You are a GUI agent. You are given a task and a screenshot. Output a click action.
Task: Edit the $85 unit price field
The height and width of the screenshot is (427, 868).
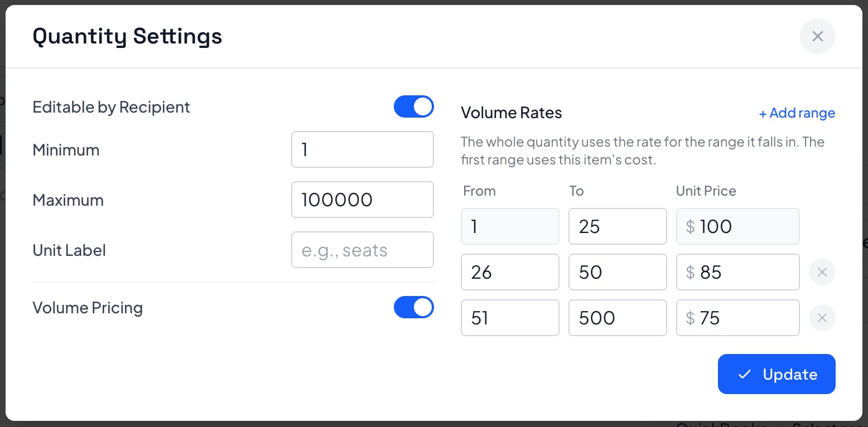(x=737, y=272)
